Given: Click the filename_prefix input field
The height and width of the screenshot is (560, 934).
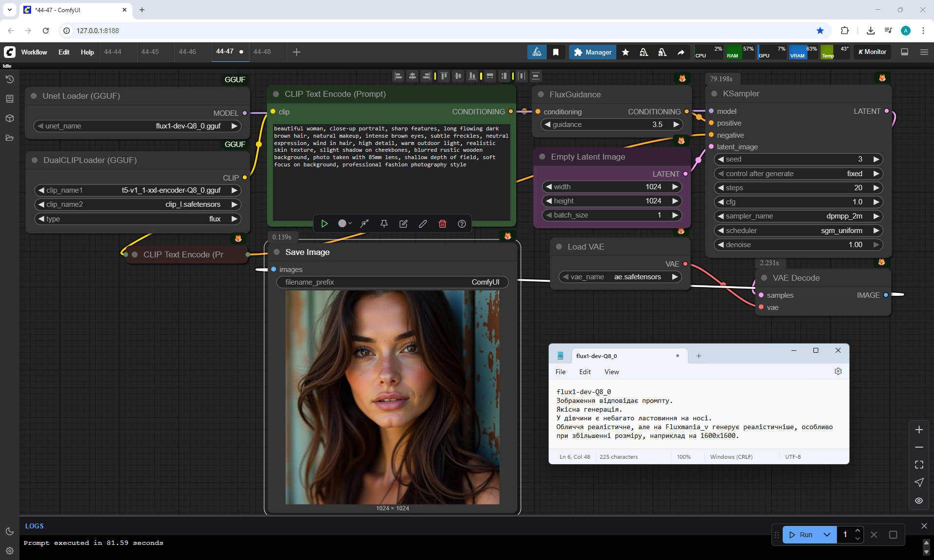Looking at the screenshot, I should click(392, 282).
